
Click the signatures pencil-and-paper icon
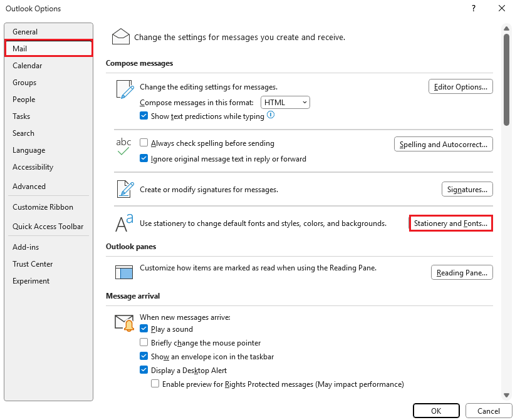123,188
